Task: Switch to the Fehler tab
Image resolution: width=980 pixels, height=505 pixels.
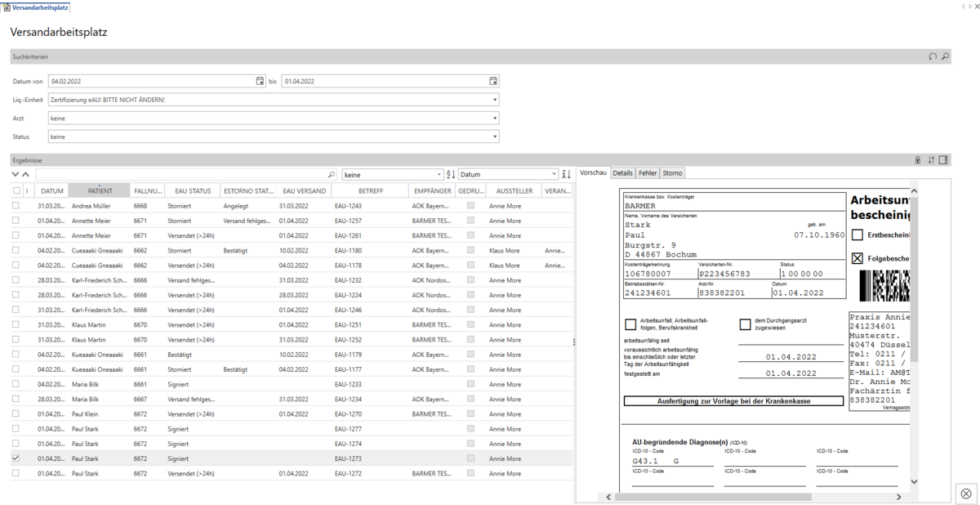Action: click(x=648, y=173)
